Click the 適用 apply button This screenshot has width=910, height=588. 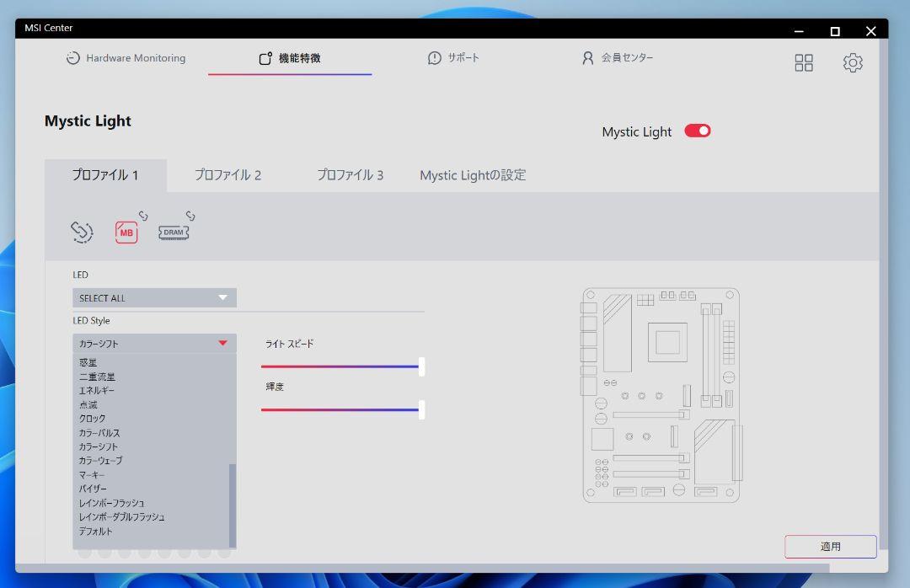831,547
